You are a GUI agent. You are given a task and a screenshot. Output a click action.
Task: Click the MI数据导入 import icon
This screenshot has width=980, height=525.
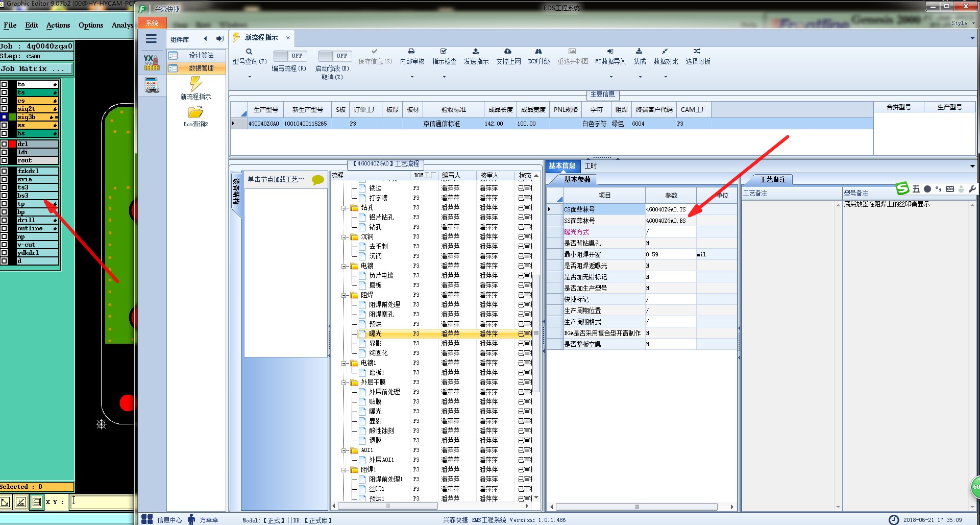pos(610,52)
